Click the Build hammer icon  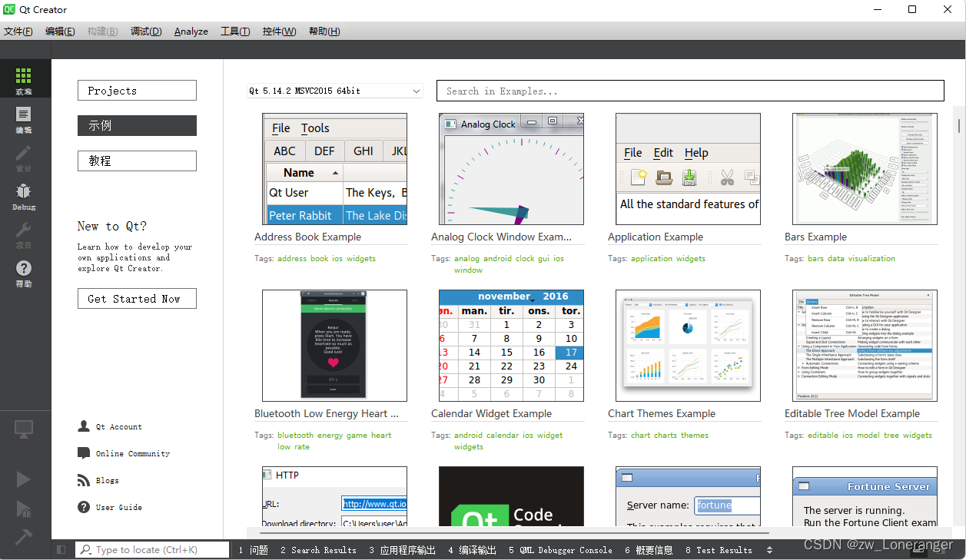(x=24, y=538)
